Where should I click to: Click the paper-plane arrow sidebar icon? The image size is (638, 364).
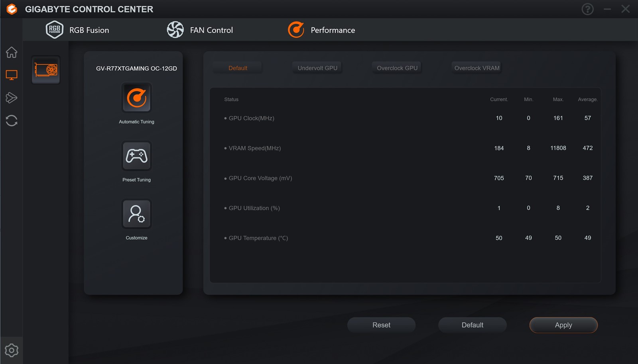[12, 98]
